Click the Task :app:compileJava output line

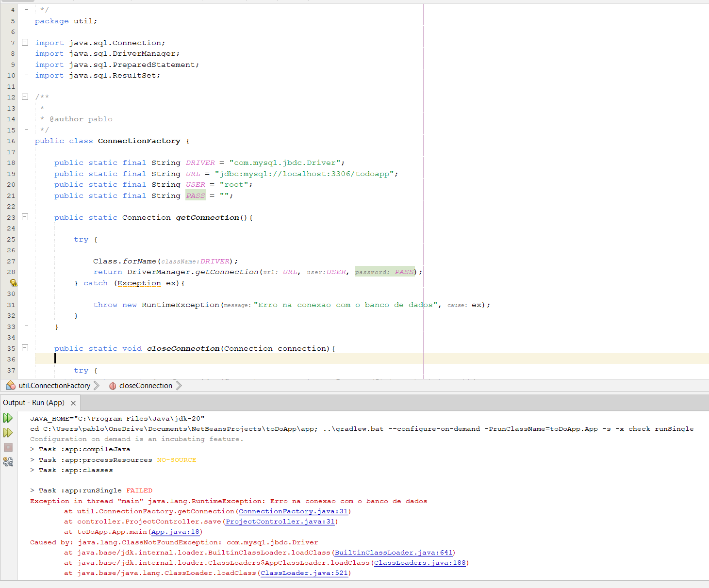(80, 449)
